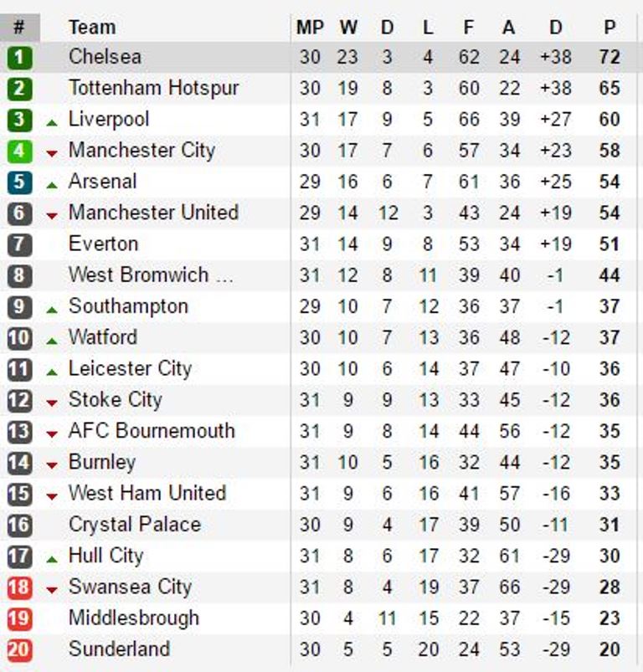Click Chelsea's green rank 1 badge

20,58
